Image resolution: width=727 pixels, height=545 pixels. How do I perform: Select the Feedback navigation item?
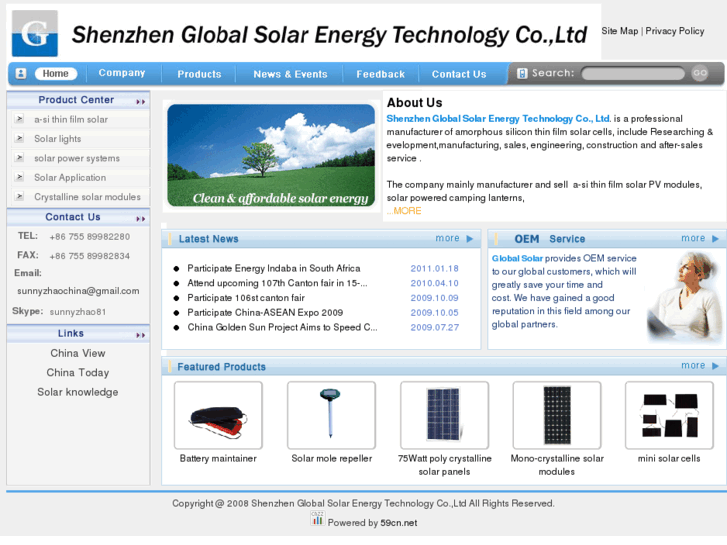coord(381,74)
